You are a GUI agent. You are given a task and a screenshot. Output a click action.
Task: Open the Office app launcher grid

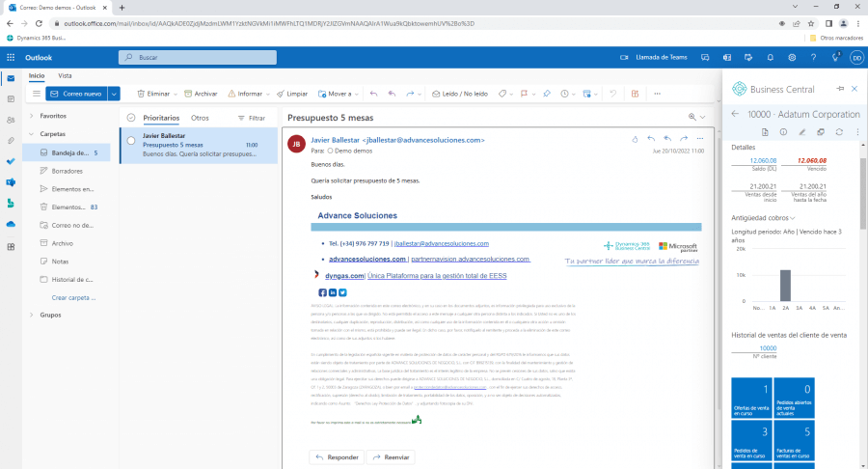click(x=10, y=57)
